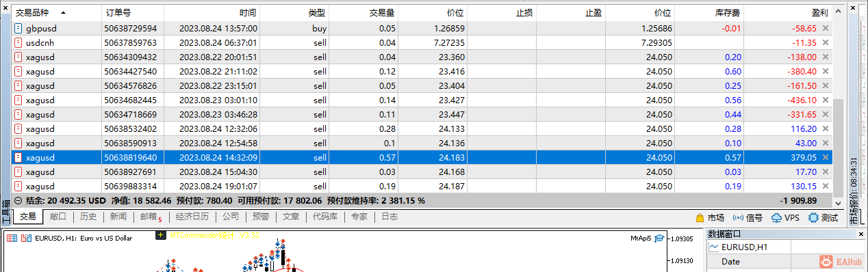868x272 pixels.
Task: Sort by the 库存费 swap column header
Action: (709, 12)
